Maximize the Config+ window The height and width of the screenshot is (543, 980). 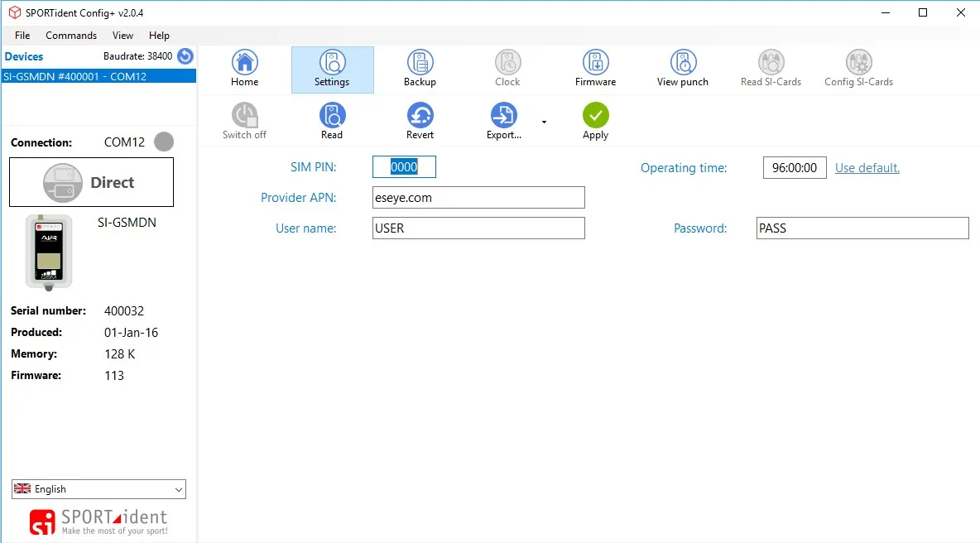[923, 12]
